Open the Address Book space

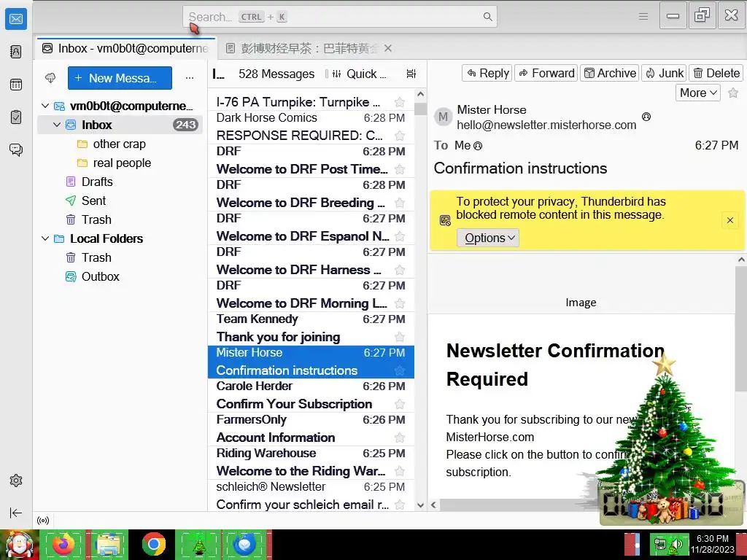click(x=16, y=52)
